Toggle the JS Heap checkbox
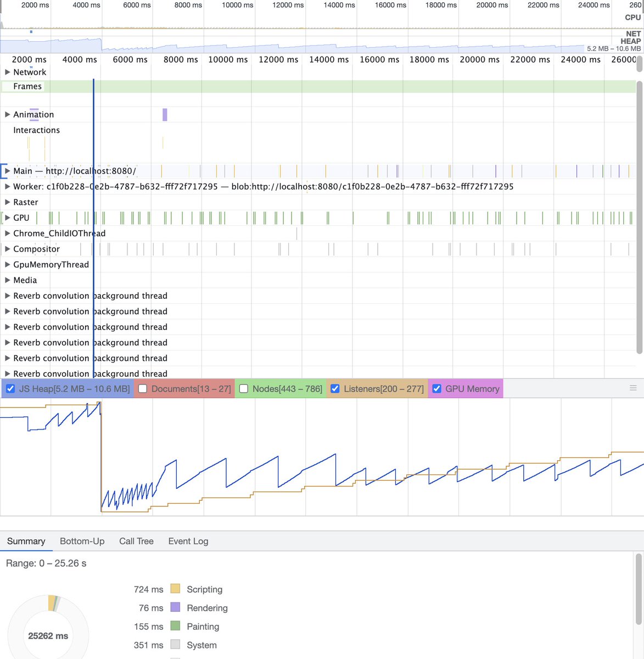 (10, 389)
